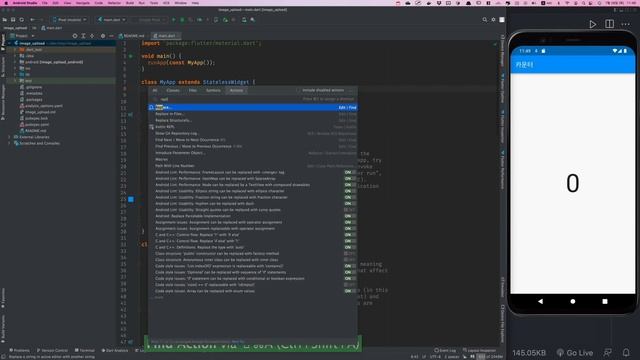Image resolution: width=640 pixels, height=360 pixels.
Task: Switch to the Files tab in search popup
Action: 193,90
